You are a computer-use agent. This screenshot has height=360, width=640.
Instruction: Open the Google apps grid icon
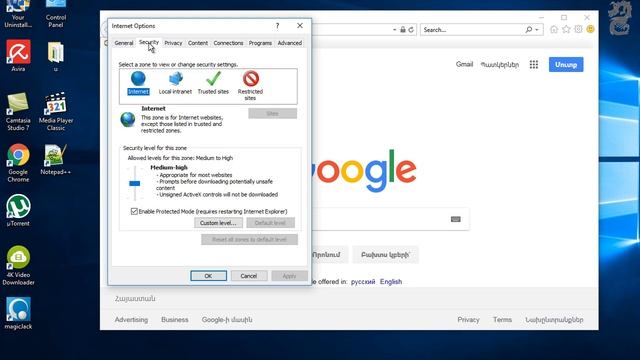534,64
